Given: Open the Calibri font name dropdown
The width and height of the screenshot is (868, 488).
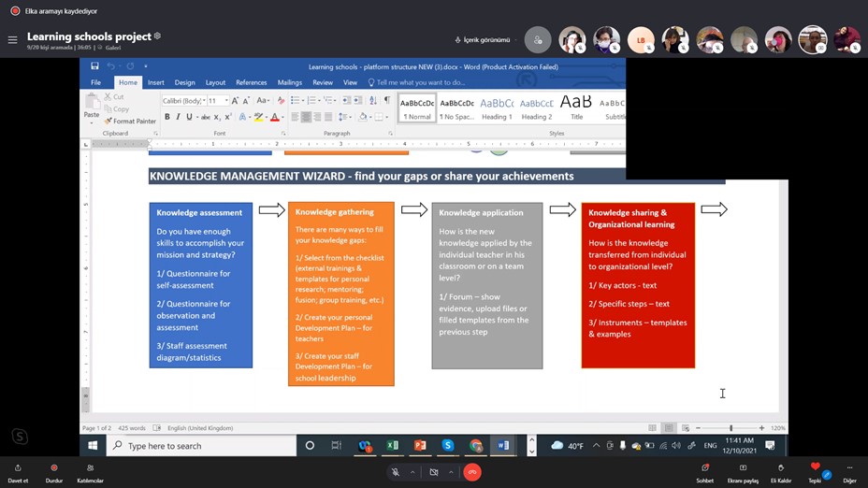Looking at the screenshot, I should 183,101.
